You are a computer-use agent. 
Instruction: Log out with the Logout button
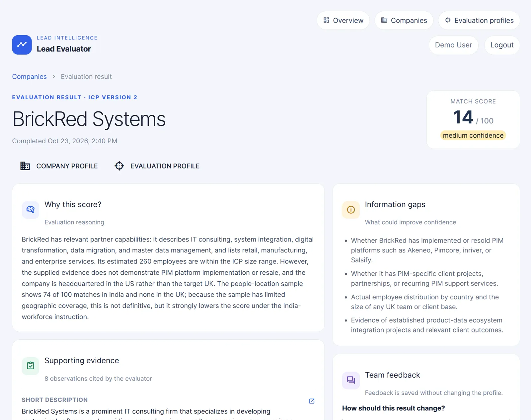tap(502, 45)
